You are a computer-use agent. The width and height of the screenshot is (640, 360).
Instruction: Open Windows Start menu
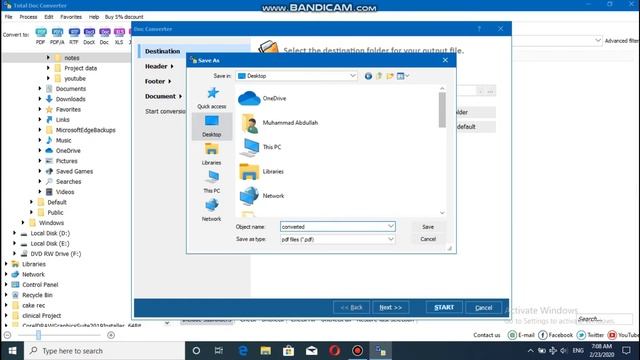[x=12, y=351]
